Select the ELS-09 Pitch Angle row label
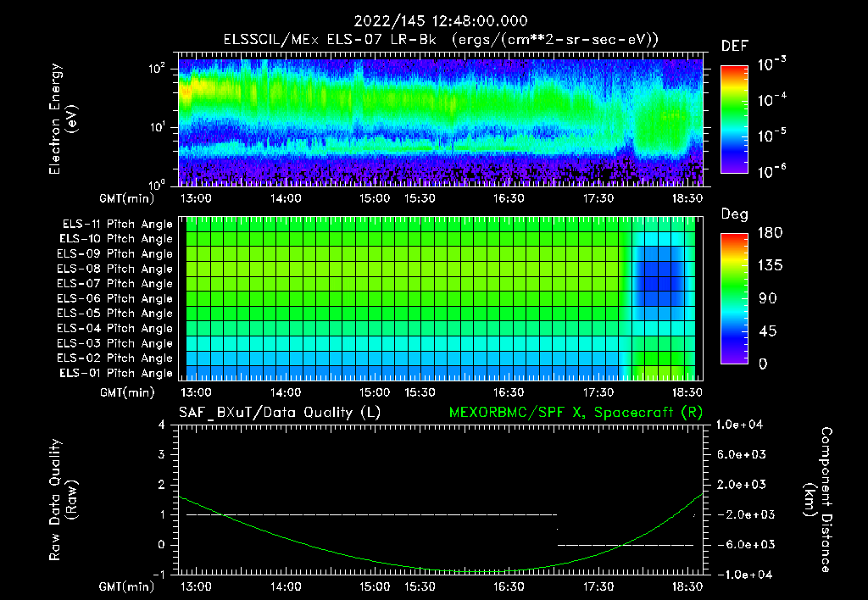This screenshot has height=600, width=868. click(114, 254)
